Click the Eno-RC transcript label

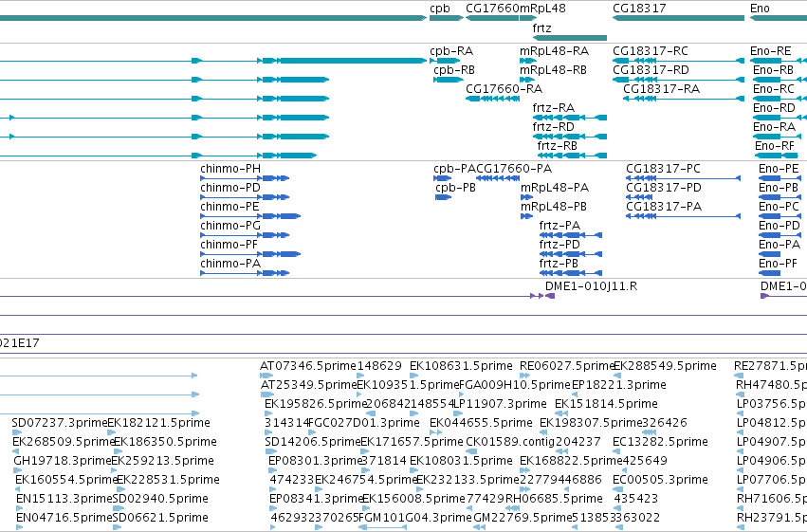(x=774, y=89)
